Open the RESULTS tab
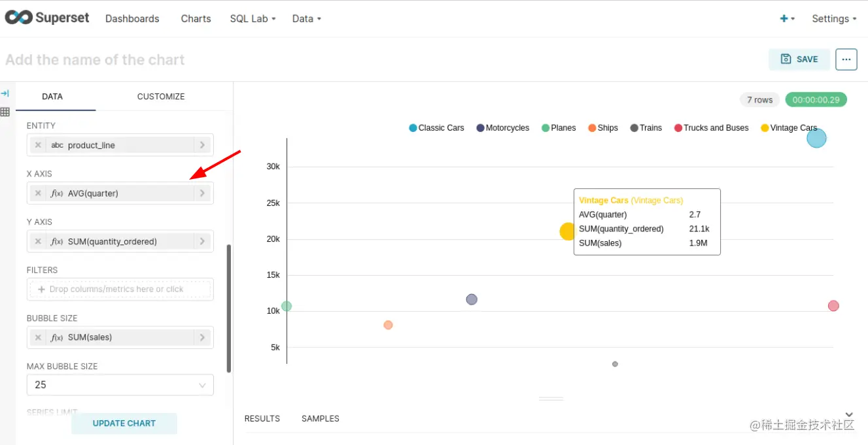Image resolution: width=868 pixels, height=445 pixels. pyautogui.click(x=262, y=418)
